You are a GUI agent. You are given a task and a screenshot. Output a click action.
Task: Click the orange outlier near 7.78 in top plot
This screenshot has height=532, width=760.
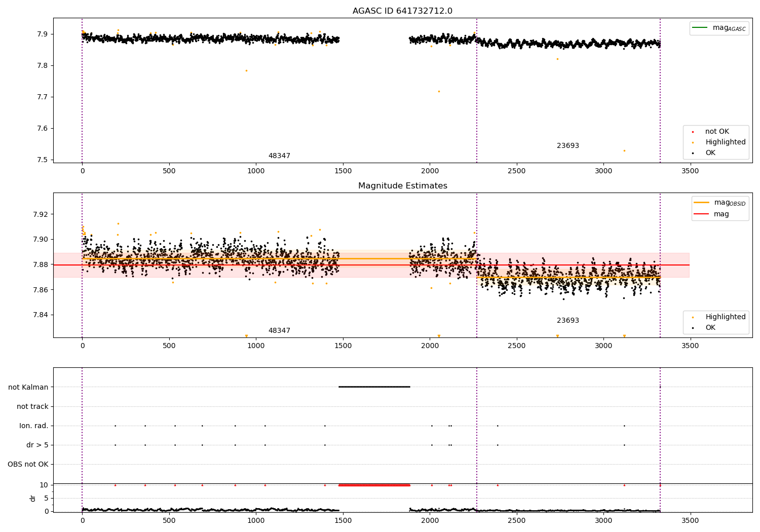click(x=246, y=71)
